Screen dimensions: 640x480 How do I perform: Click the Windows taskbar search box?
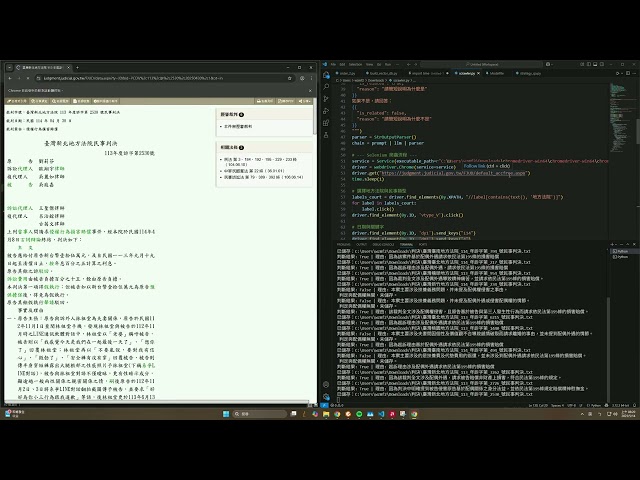(x=260, y=414)
